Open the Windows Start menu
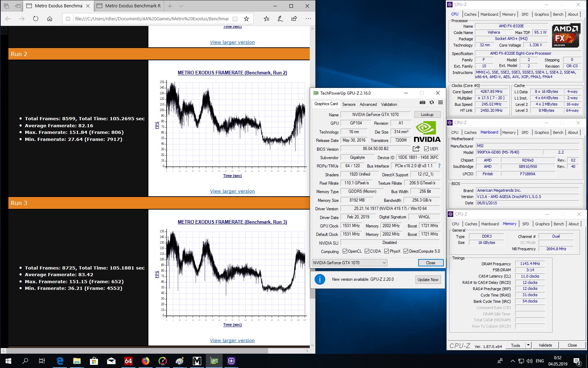Screen dimensions: 588x368 [x=8, y=361]
